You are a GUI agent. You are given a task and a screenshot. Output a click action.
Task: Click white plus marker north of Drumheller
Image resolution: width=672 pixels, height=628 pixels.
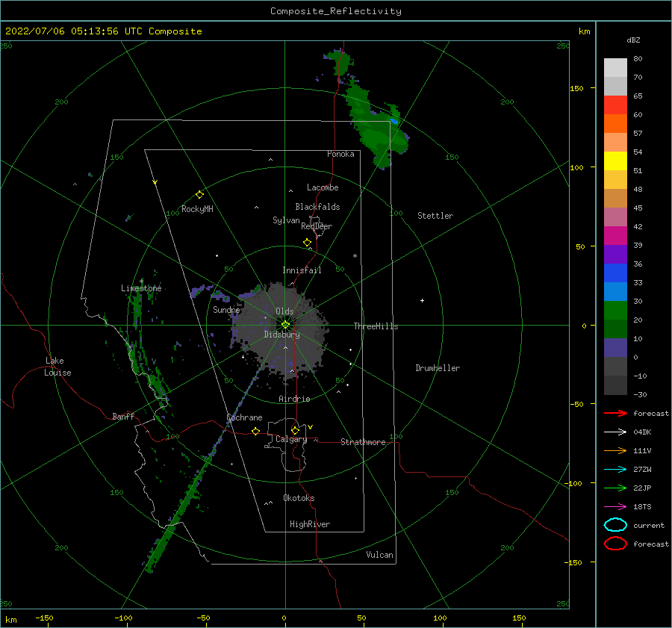pyautogui.click(x=422, y=300)
